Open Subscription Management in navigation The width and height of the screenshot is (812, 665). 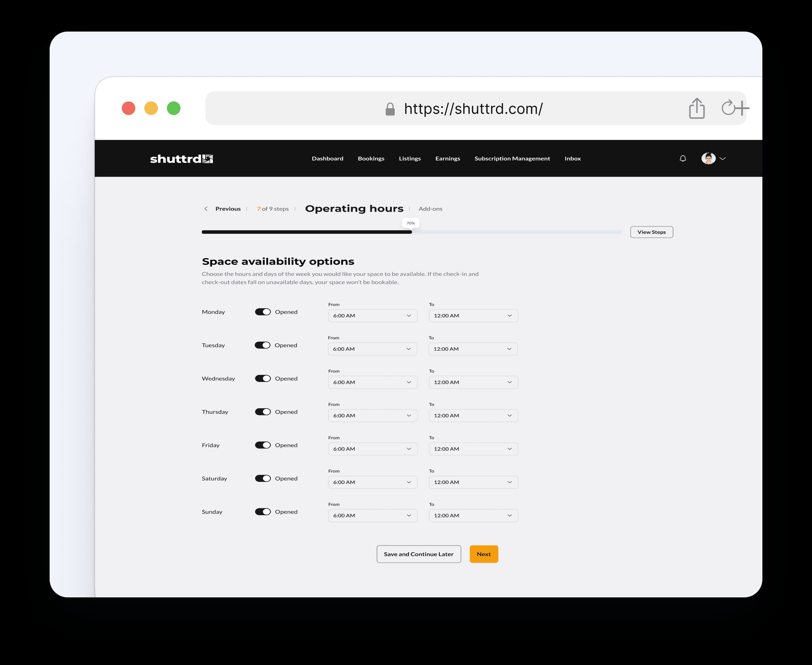[x=512, y=159]
